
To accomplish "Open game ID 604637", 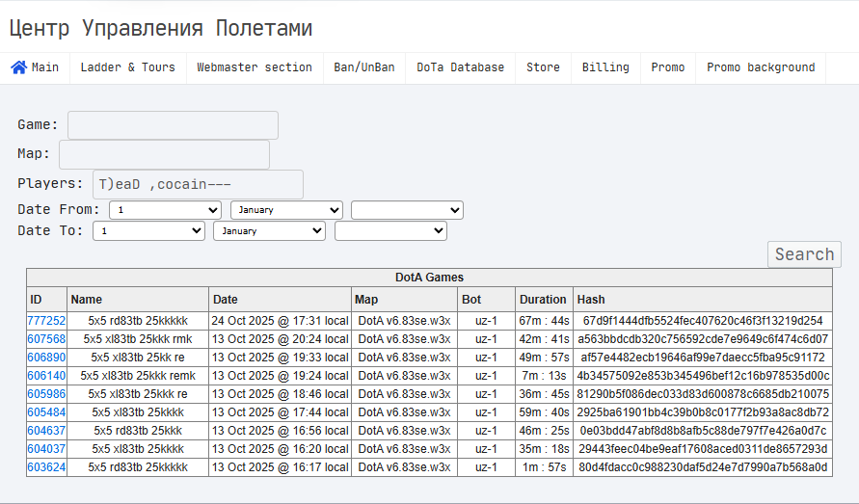I will pos(46,431).
